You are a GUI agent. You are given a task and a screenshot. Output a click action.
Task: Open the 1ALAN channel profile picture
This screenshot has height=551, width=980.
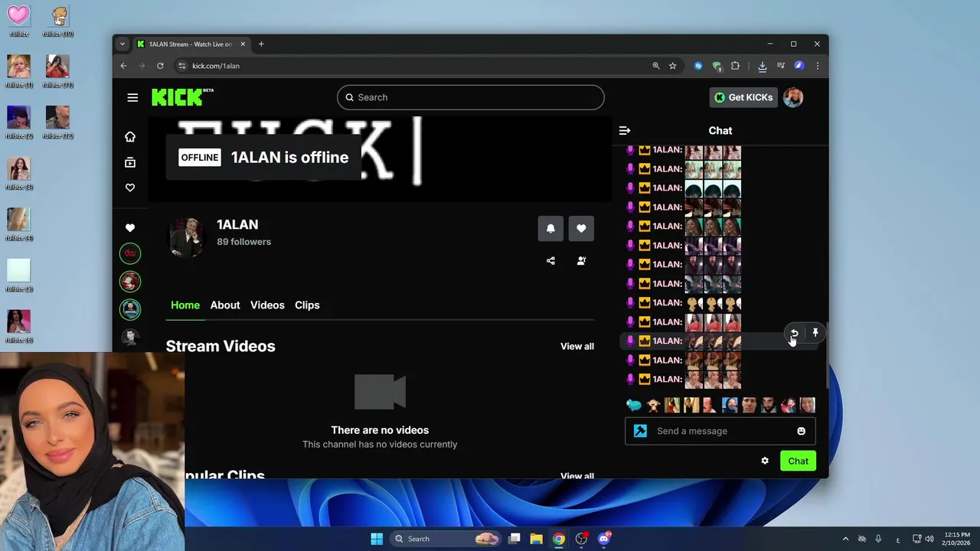pyautogui.click(x=188, y=236)
